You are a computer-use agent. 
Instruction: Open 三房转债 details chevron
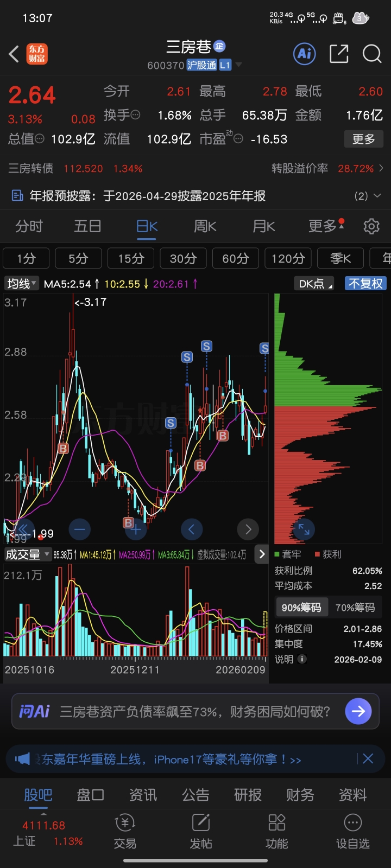pos(381,168)
